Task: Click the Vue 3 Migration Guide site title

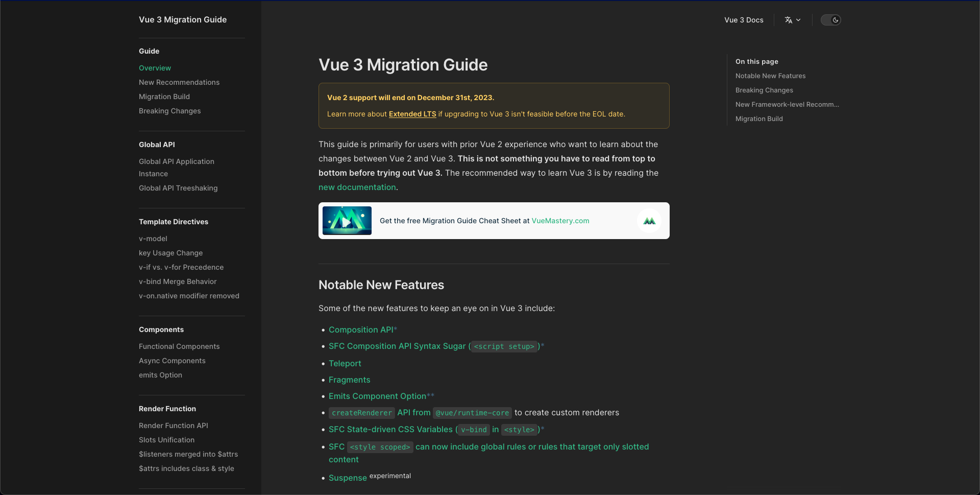Action: 183,19
